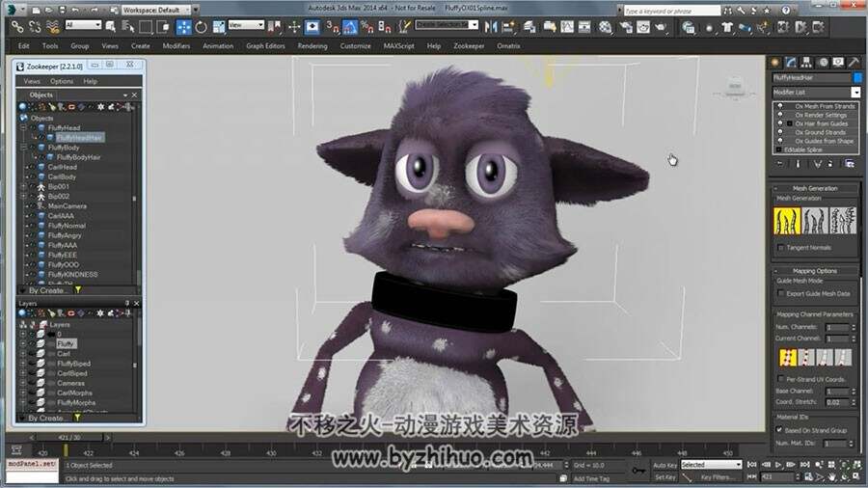Image resolution: width=868 pixels, height=488 pixels.
Task: Open the Modifiers menu
Action: [x=176, y=46]
